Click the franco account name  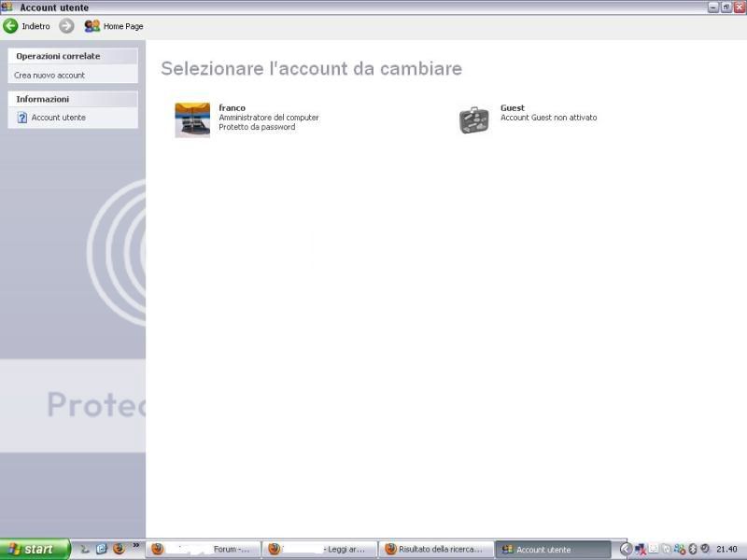click(x=232, y=107)
